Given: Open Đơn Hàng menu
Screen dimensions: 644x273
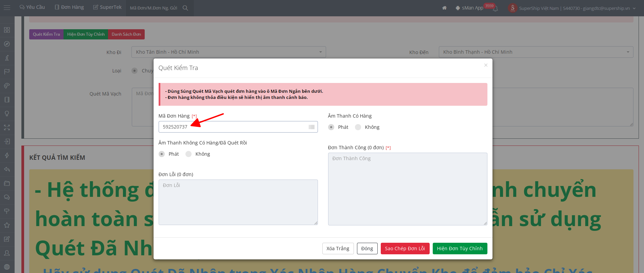Looking at the screenshot, I should click(x=69, y=7).
